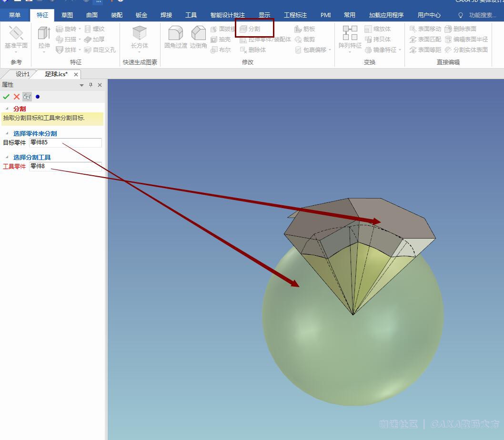
Task: Click the 螺纹 thread tool
Action: 94,29
